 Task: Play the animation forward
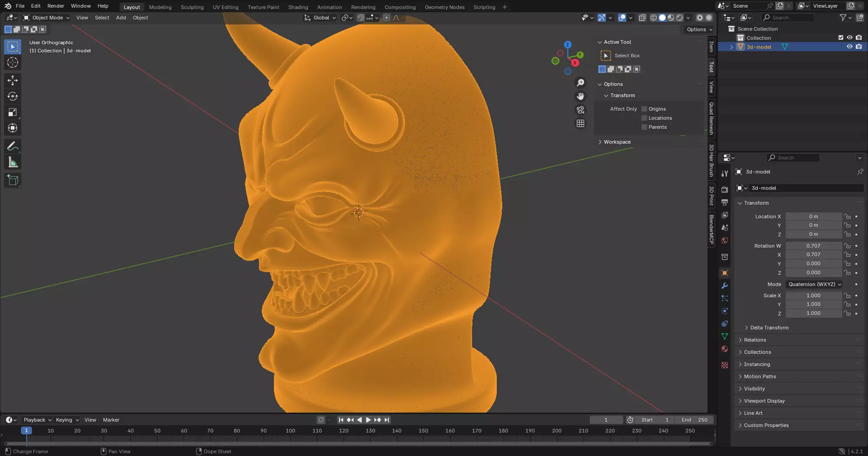coord(368,420)
